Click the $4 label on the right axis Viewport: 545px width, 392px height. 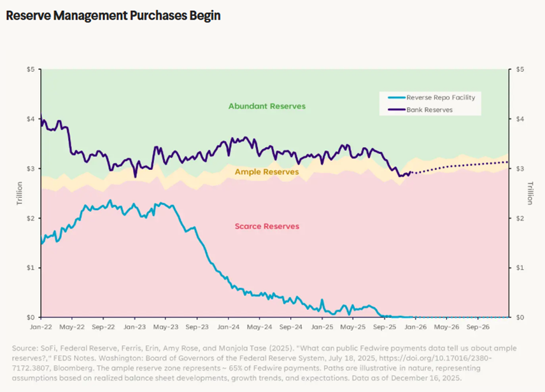point(521,119)
